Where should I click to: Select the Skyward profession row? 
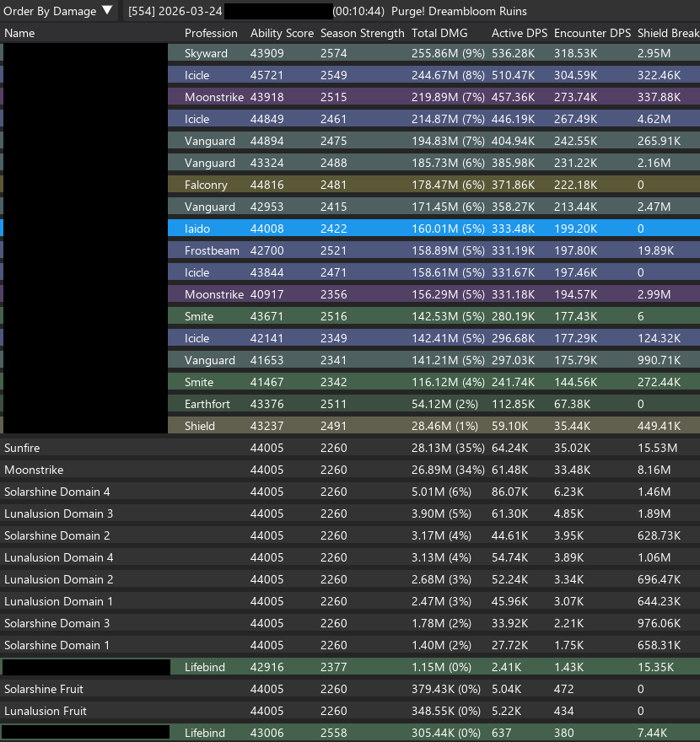(x=350, y=53)
